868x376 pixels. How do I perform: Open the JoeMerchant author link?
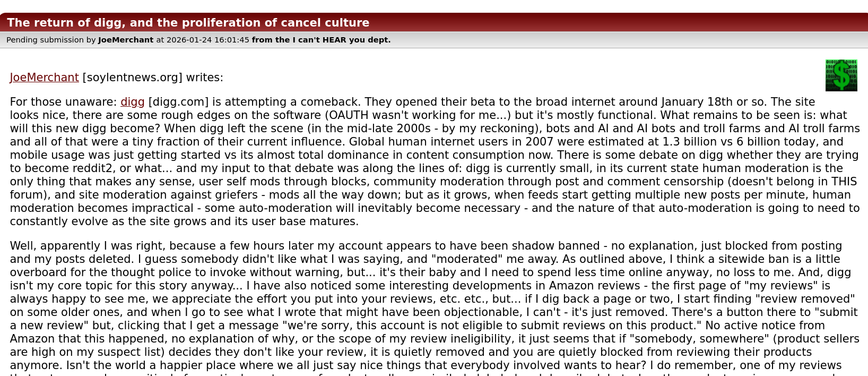(x=44, y=78)
